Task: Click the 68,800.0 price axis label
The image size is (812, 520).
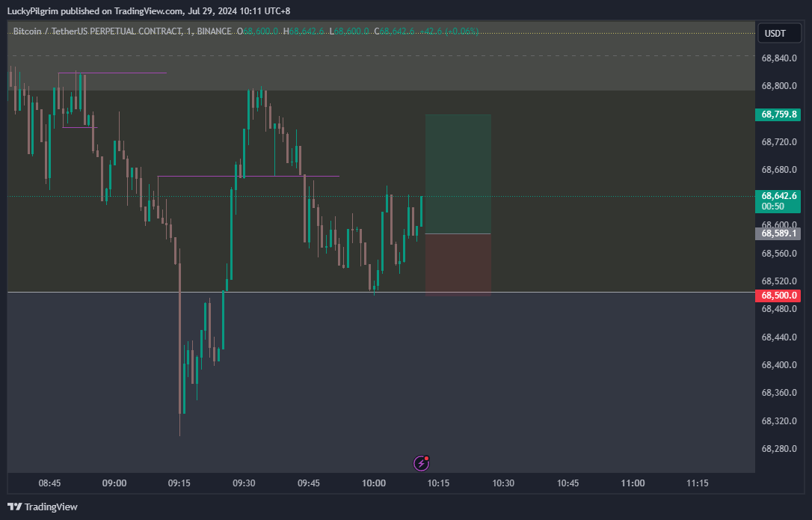Action: (779, 85)
